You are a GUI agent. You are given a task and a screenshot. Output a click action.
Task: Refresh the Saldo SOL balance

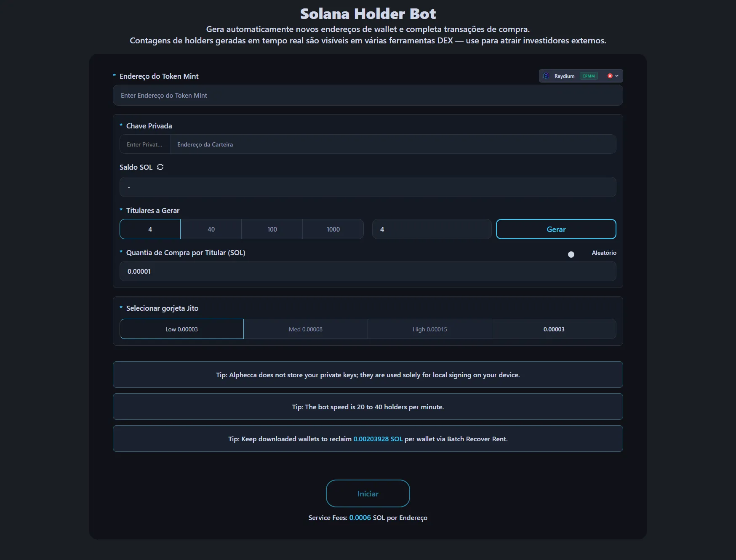tap(160, 167)
